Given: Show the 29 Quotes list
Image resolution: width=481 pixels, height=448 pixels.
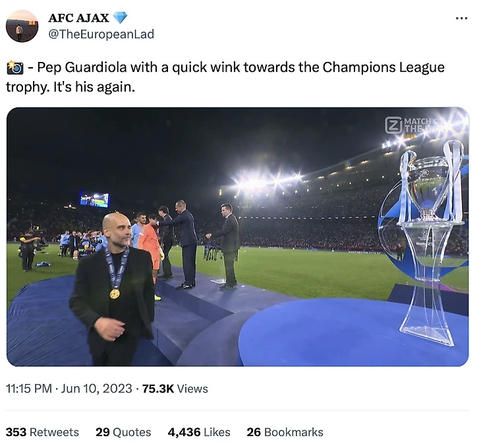Looking at the screenshot, I should (x=123, y=432).
